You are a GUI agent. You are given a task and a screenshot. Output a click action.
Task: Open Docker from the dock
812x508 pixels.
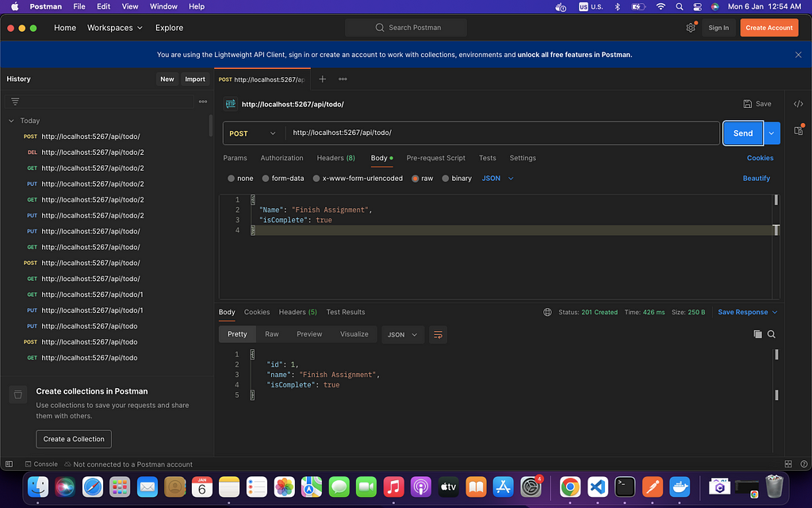pyautogui.click(x=680, y=487)
